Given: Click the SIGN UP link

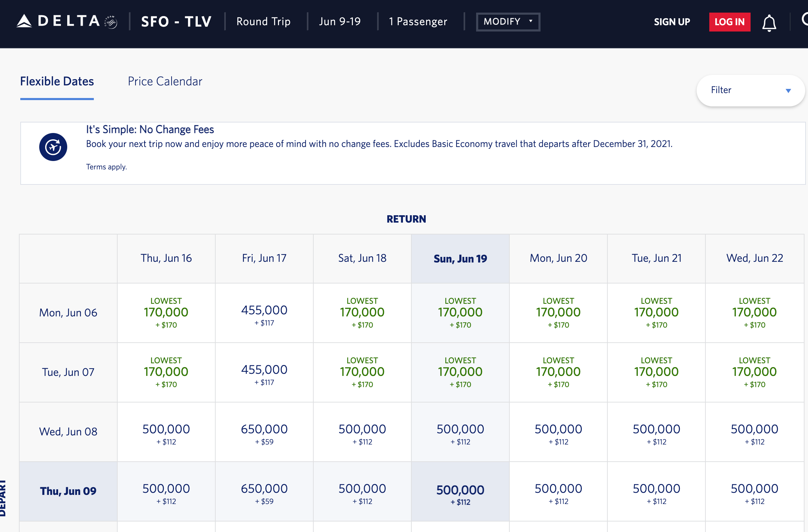Looking at the screenshot, I should tap(671, 22).
